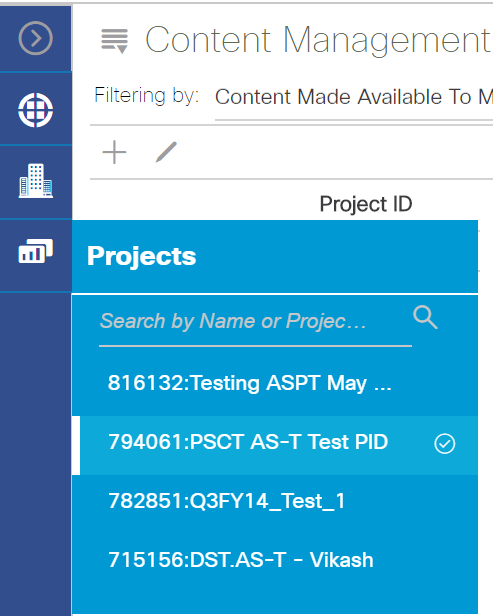Click the white selection bar beside 794061

(76, 446)
